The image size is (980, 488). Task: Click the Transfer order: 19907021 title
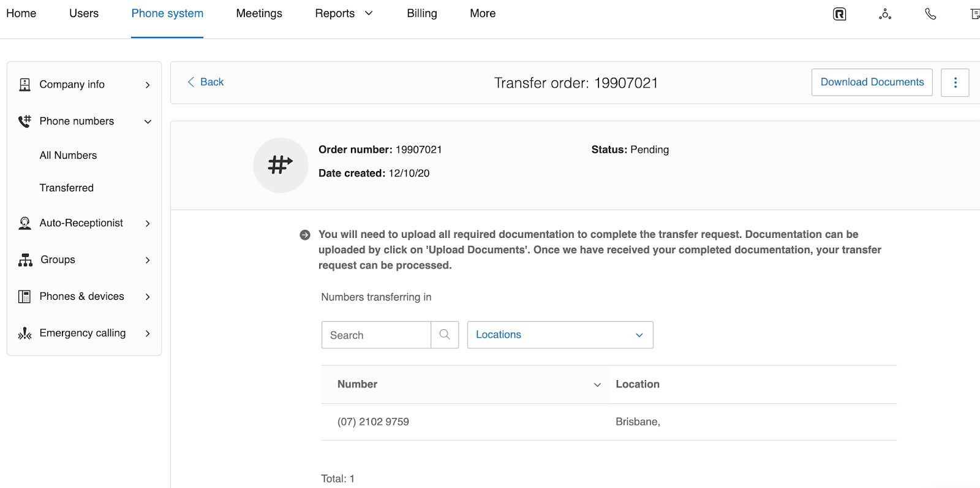tap(576, 83)
